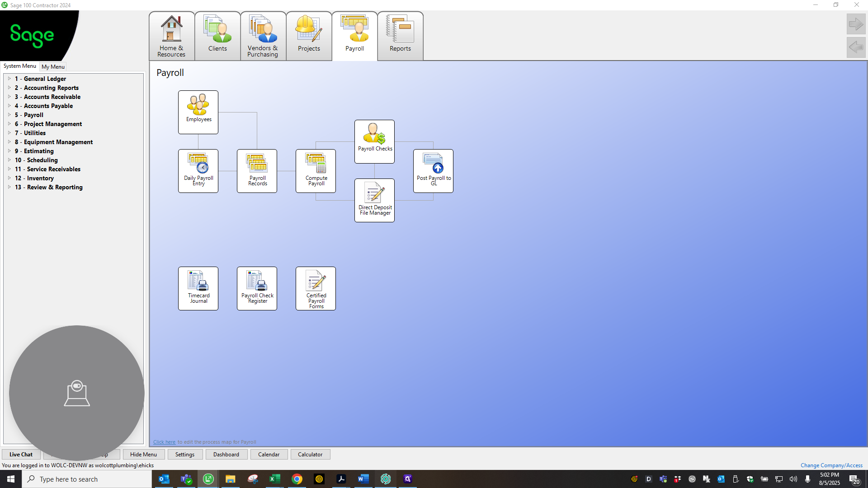Viewport: 868px width, 488px height.
Task: Open Direct Deposit File Manager
Action: (x=374, y=200)
